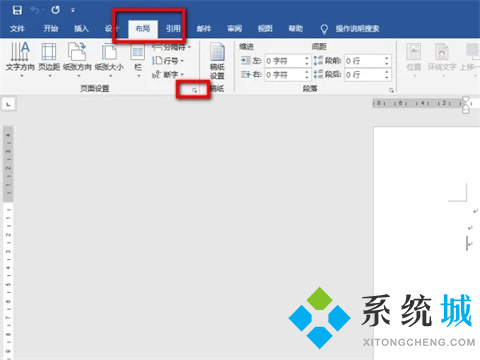Click the 稿纸设置 manuscript paper button

click(217, 62)
